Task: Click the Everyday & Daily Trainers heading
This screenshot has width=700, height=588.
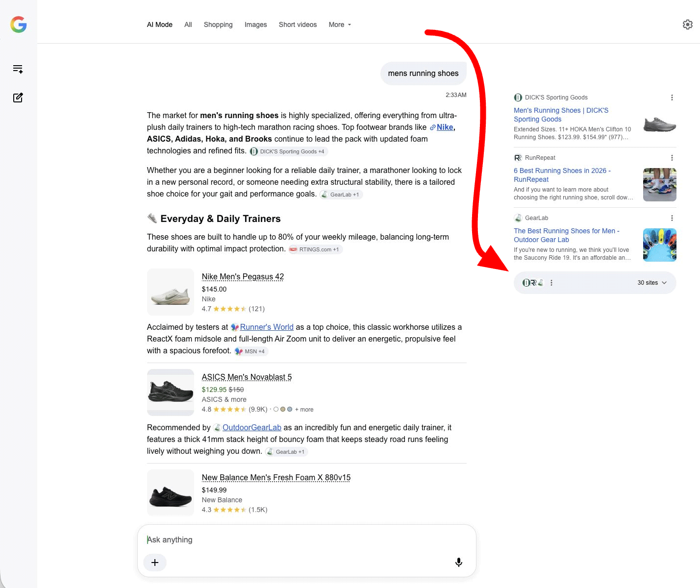Action: coord(221,219)
